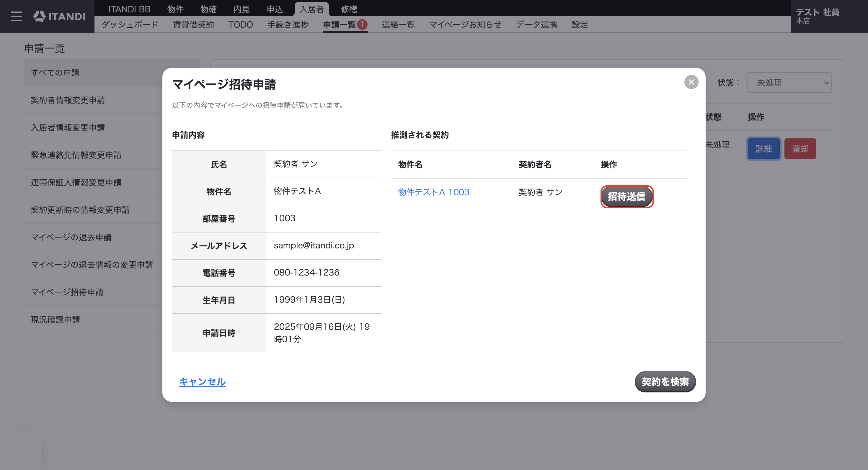Open ダッシュボード menu item
The height and width of the screenshot is (470, 868).
pos(130,24)
